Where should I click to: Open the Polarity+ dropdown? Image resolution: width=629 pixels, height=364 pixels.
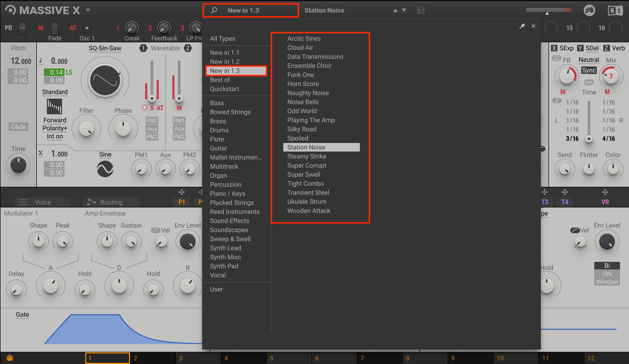pyautogui.click(x=55, y=128)
